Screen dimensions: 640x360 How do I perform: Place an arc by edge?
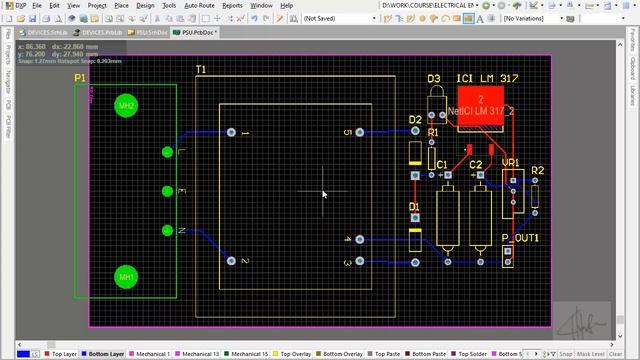click(x=445, y=18)
